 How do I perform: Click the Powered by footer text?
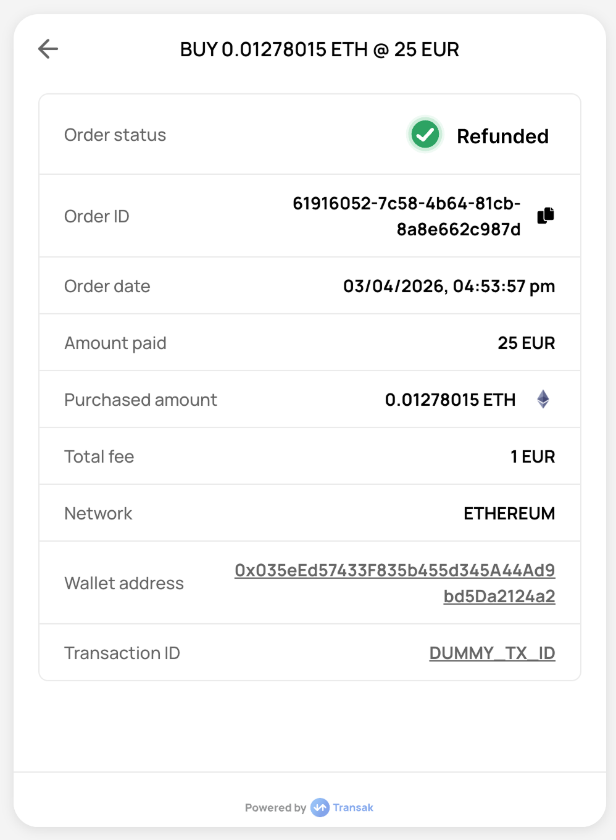coord(275,807)
